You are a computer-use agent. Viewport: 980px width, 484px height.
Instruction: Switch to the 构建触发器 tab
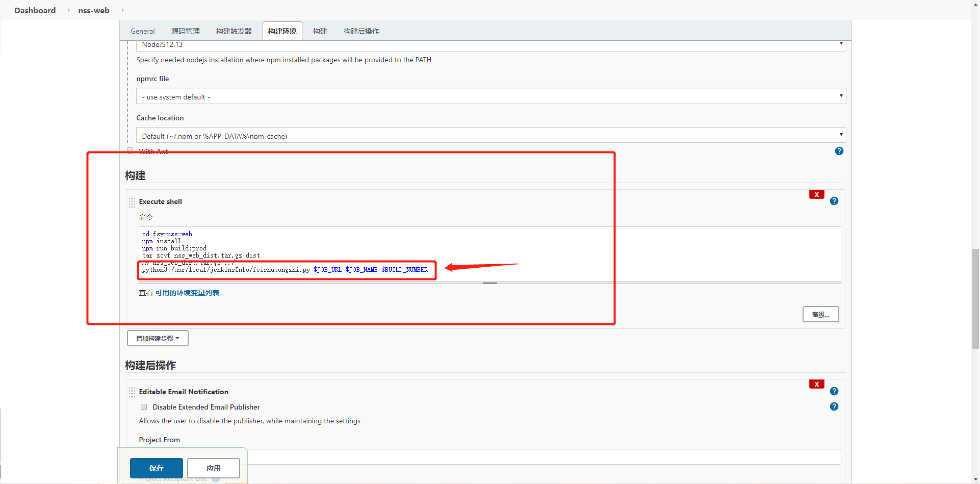pyautogui.click(x=234, y=31)
